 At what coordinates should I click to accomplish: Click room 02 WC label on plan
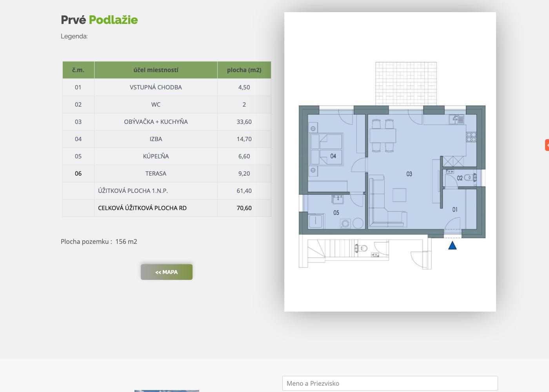[460, 178]
